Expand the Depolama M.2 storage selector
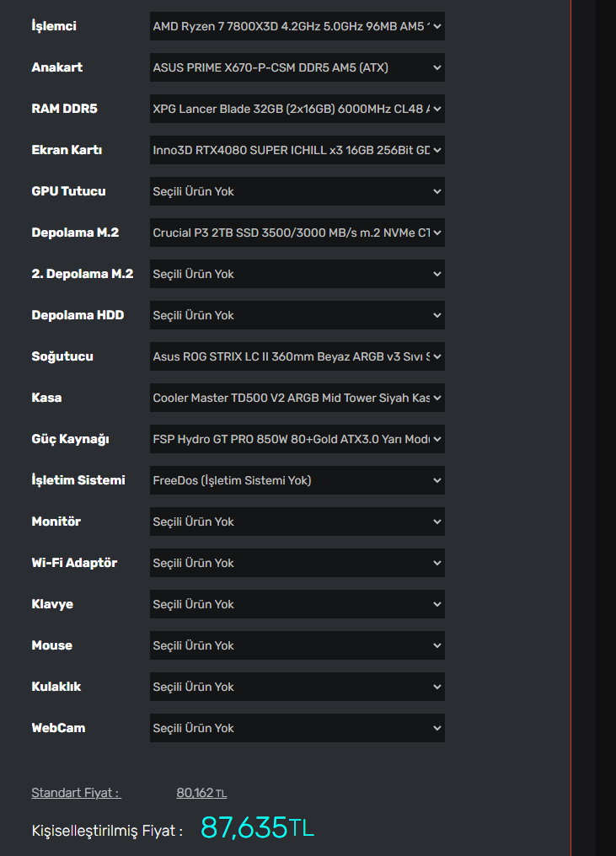This screenshot has width=616, height=856. [x=297, y=233]
